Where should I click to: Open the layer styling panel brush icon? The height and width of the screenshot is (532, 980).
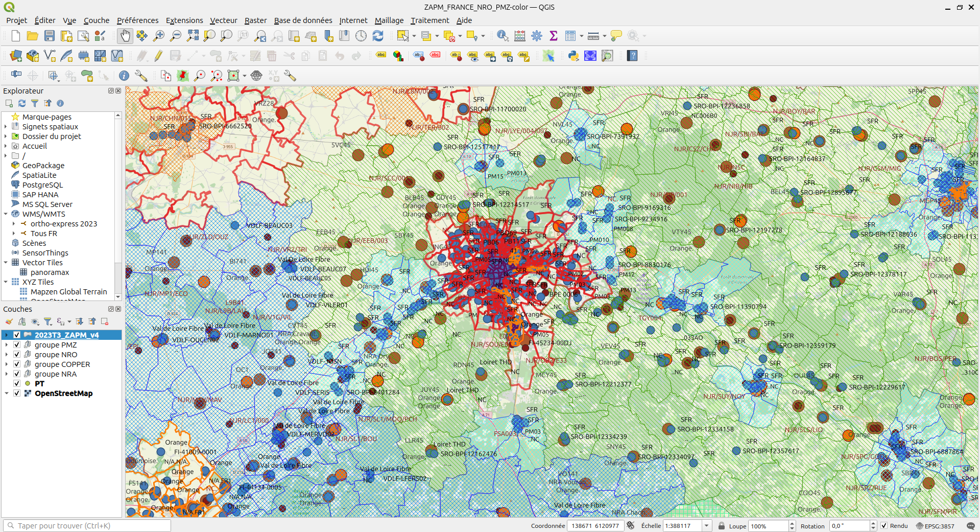point(9,321)
